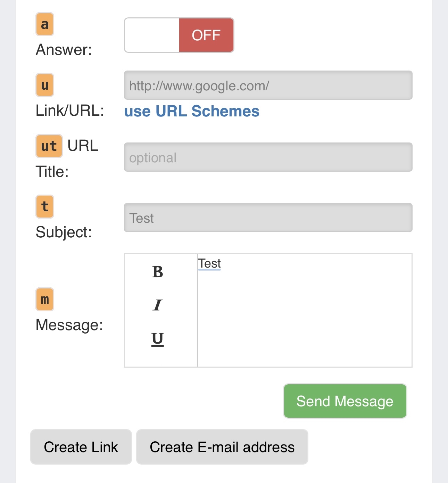The image size is (448, 483).
Task: Click Create E-mail address button
Action: pyautogui.click(x=222, y=447)
